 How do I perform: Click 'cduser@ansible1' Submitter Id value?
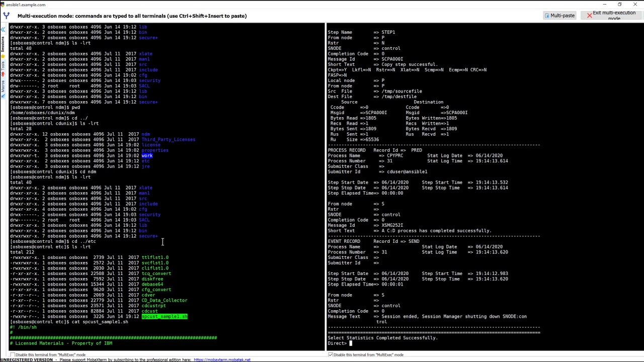[x=407, y=171]
